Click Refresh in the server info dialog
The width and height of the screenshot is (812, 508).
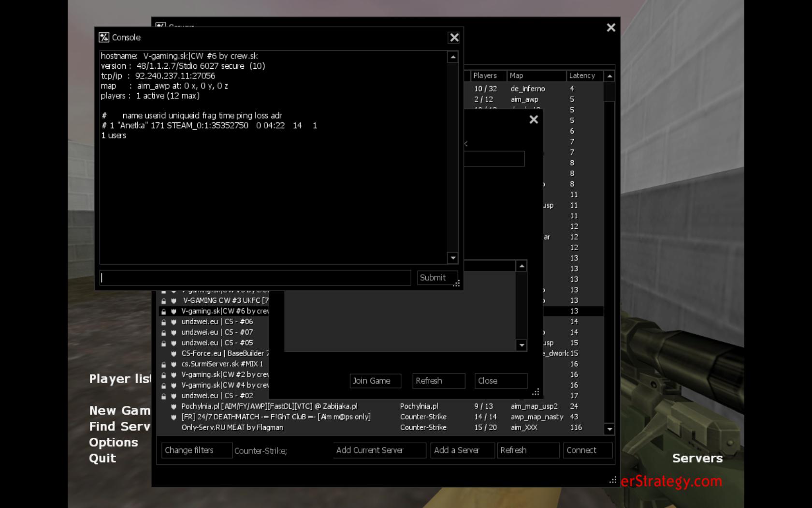[x=438, y=381]
